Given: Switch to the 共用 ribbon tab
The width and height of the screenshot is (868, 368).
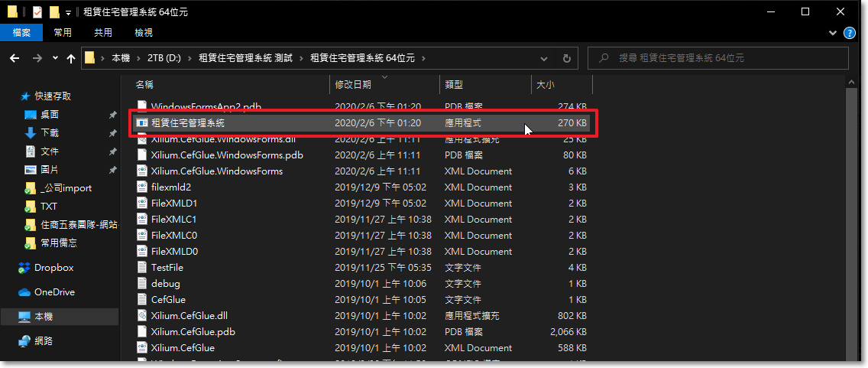Looking at the screenshot, I should pyautogui.click(x=103, y=32).
